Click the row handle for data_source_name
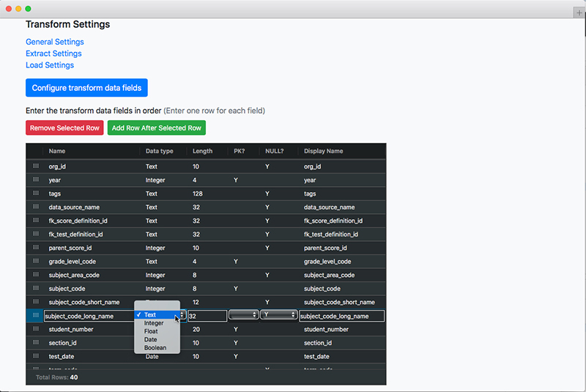Image resolution: width=586 pixels, height=392 pixels. (x=34, y=207)
